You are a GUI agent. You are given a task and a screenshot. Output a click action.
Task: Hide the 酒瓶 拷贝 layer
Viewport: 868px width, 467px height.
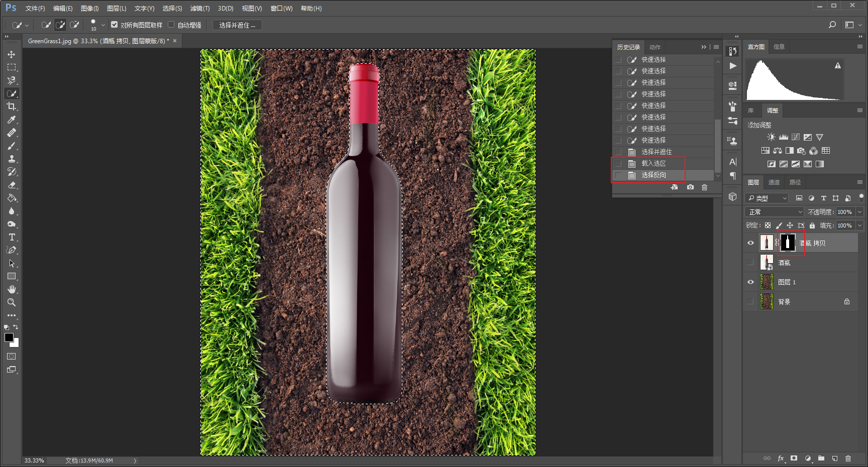coord(750,243)
